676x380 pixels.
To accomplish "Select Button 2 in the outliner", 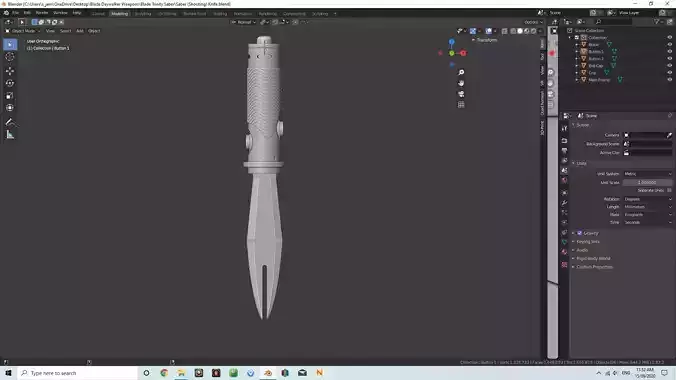I will point(596,59).
